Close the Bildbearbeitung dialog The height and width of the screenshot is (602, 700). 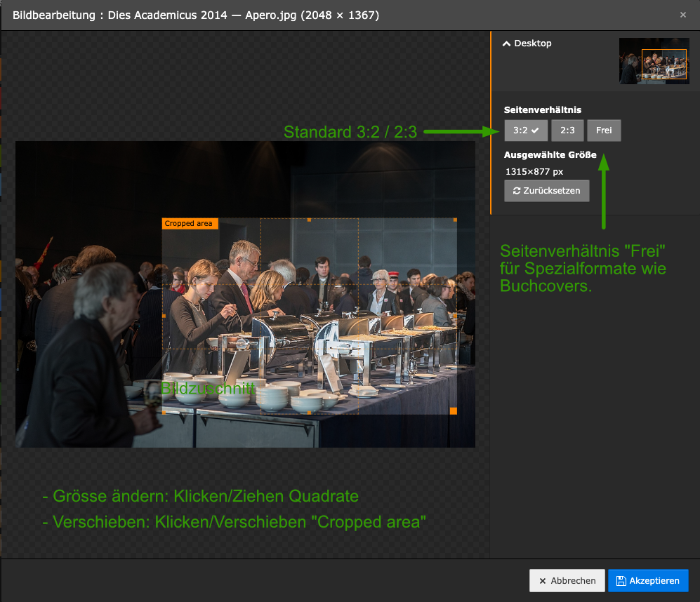[x=682, y=15]
